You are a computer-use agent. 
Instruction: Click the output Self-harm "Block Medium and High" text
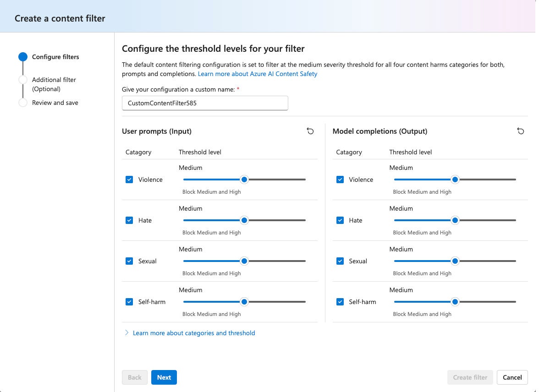click(x=422, y=314)
